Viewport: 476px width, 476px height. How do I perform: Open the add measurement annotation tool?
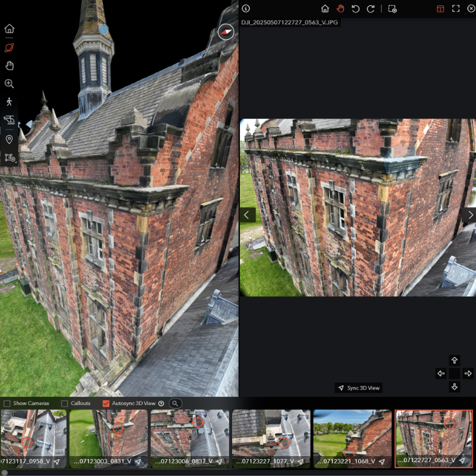pos(10,158)
